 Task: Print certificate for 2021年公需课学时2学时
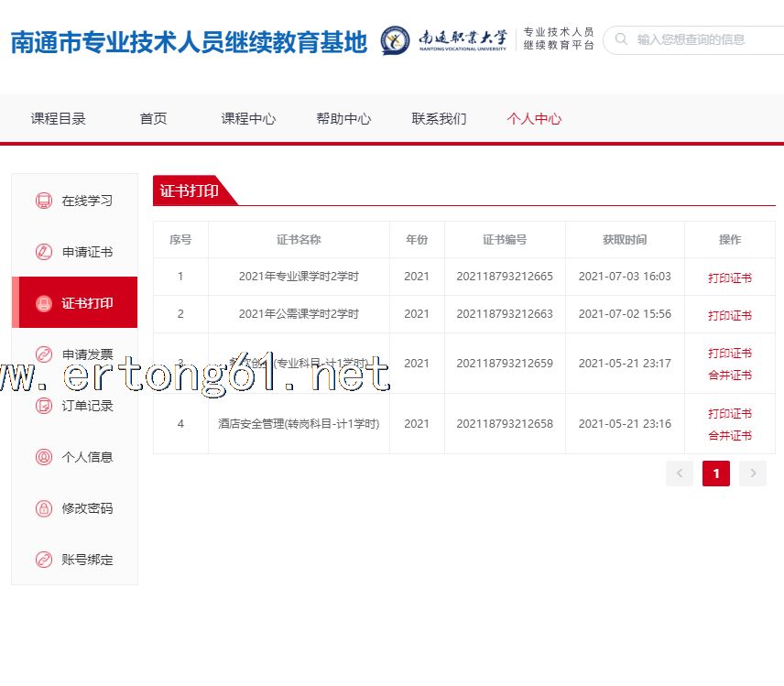[x=729, y=315]
